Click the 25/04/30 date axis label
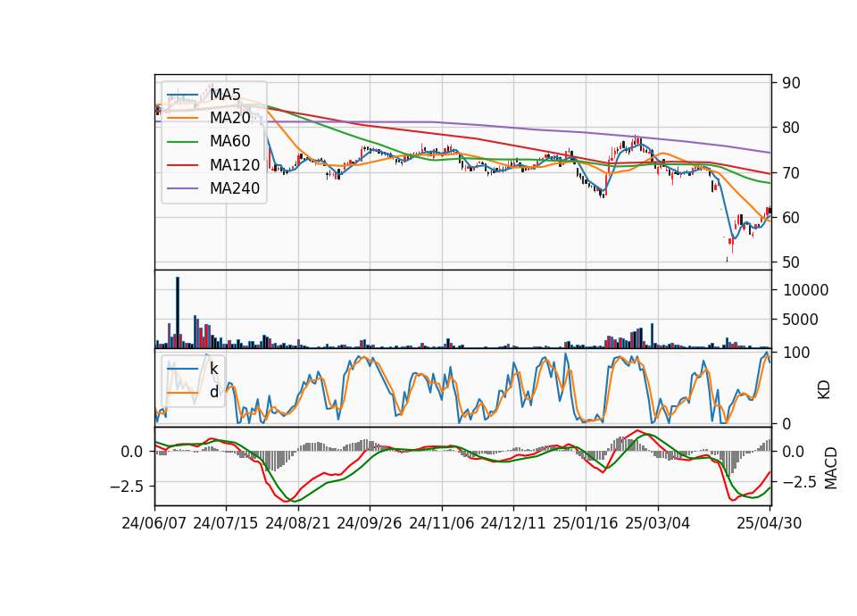Viewport: 857px width, 616px height. (769, 523)
